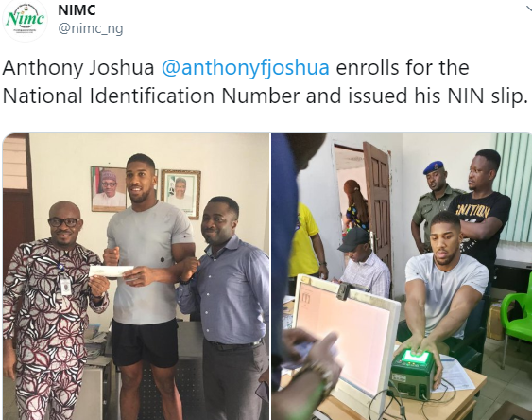Open the left photo of NIN slip handover
Viewport: 532px width, 420px height.
pos(136,276)
